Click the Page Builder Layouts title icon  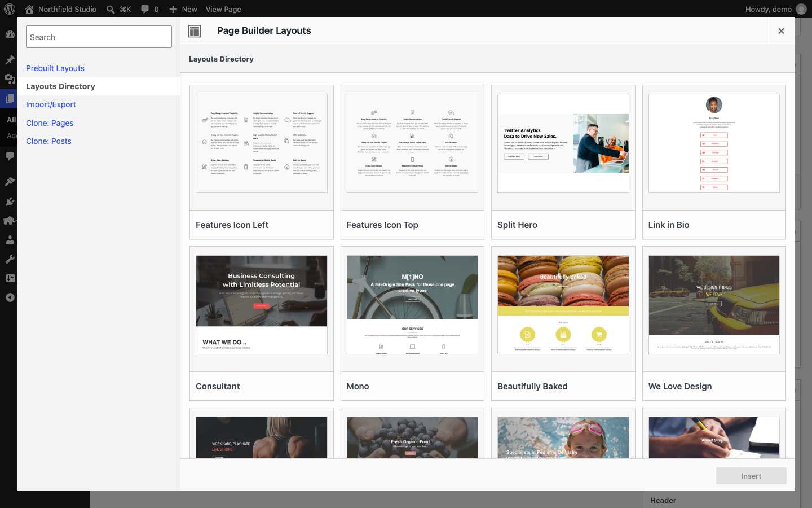[x=195, y=31]
